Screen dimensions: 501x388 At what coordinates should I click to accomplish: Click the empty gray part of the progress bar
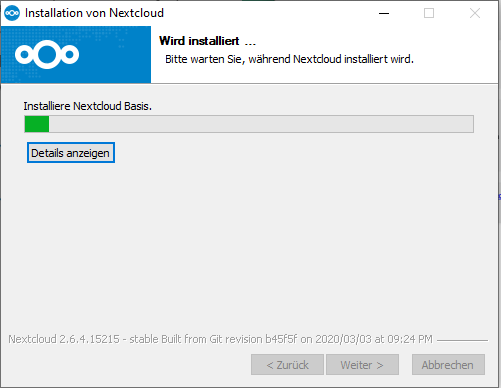(261, 124)
